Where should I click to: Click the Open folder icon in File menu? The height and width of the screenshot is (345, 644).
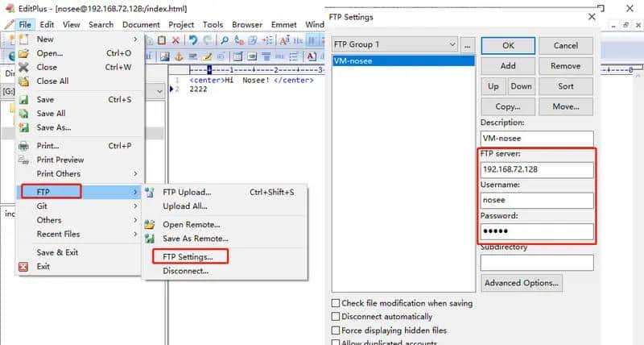24,53
